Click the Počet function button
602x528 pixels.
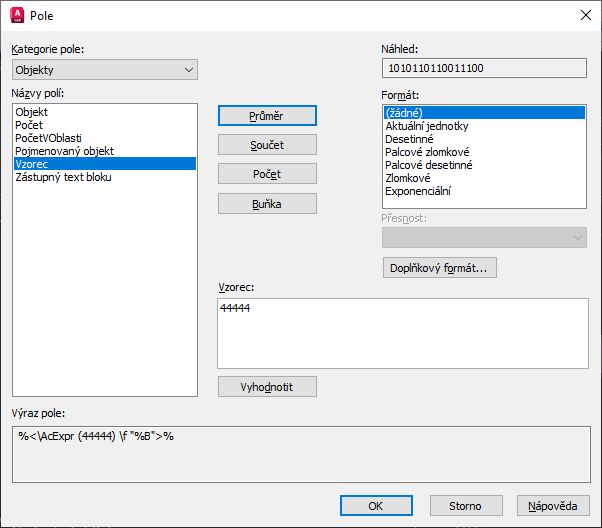(267, 174)
